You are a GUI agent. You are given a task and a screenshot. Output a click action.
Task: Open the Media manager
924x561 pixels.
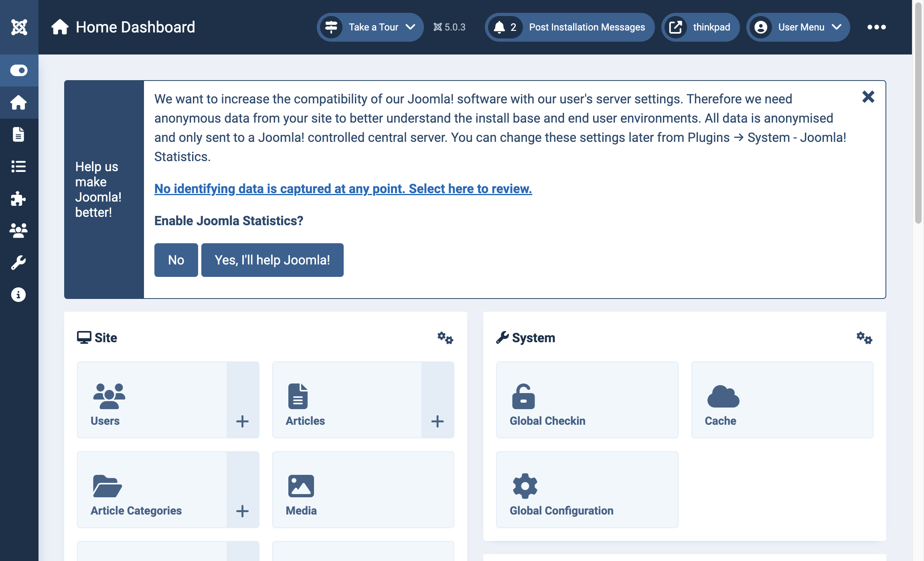coord(363,490)
